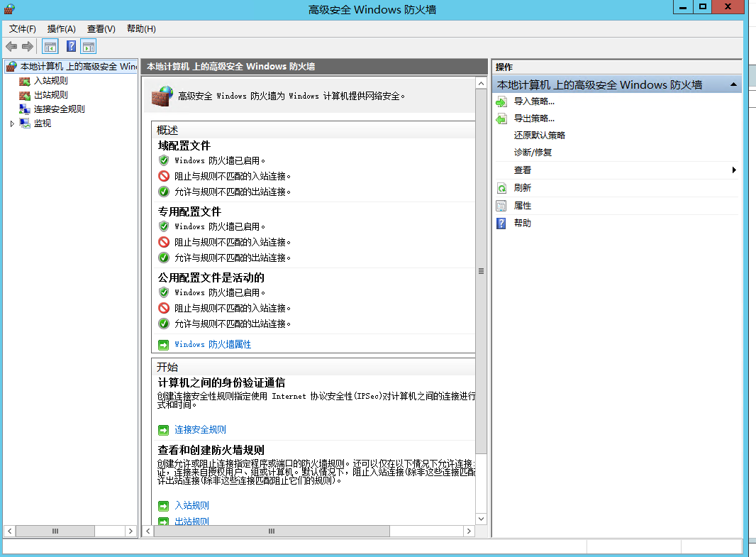Screen dimensions: 756x557
Task: Click 导出策略... in the actions pane
Action: (x=534, y=118)
